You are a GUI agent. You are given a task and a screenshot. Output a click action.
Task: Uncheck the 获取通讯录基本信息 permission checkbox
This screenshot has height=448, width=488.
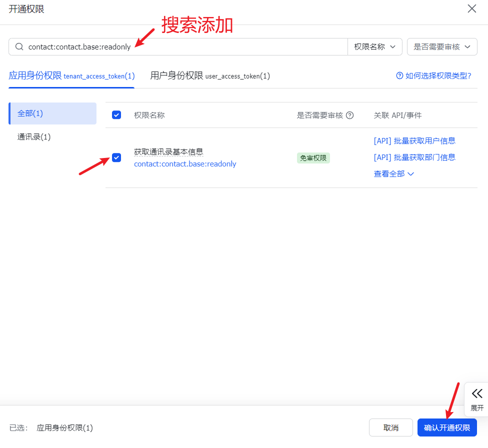116,158
